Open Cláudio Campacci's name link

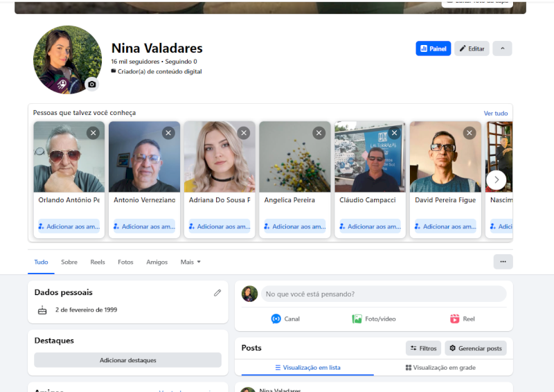coord(368,200)
